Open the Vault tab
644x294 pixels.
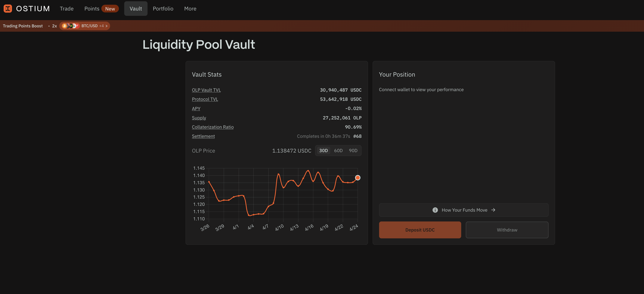pyautogui.click(x=136, y=9)
